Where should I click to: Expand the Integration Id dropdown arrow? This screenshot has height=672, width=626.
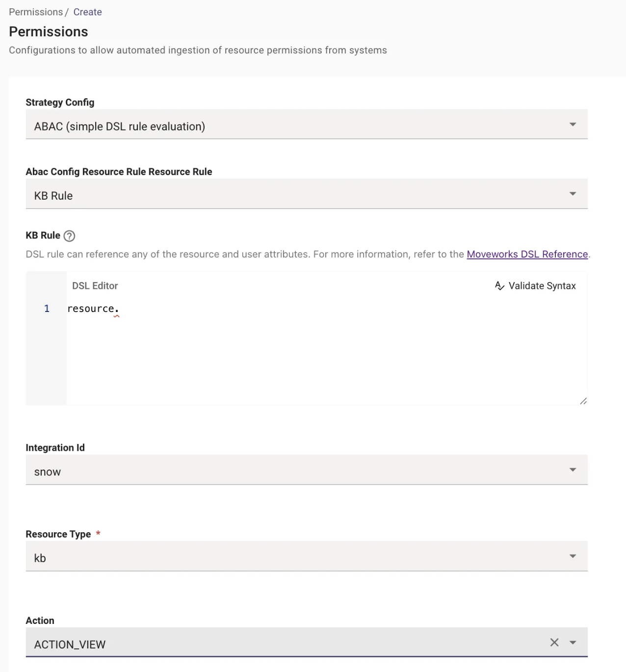[573, 470]
